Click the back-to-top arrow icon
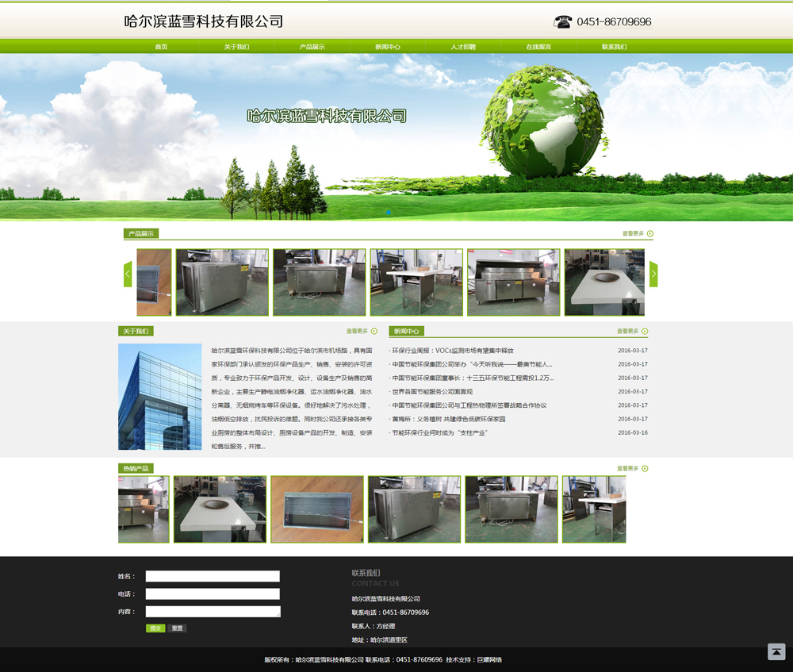This screenshot has width=793, height=672. point(776,652)
